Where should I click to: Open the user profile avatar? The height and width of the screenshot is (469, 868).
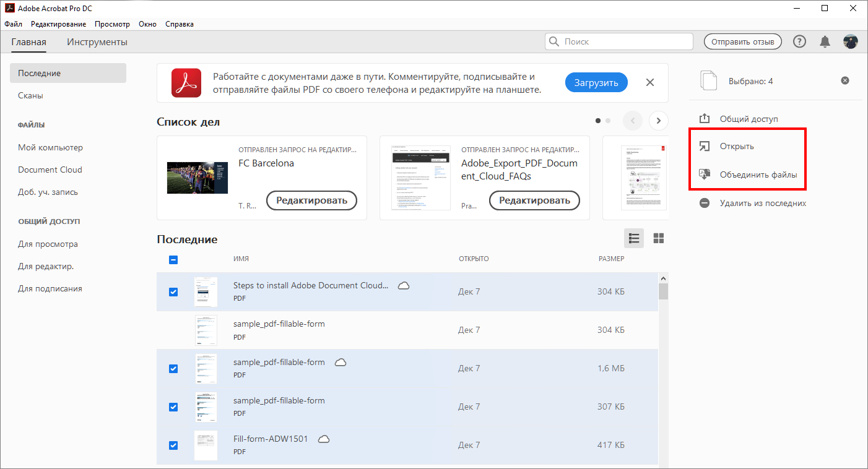(850, 42)
